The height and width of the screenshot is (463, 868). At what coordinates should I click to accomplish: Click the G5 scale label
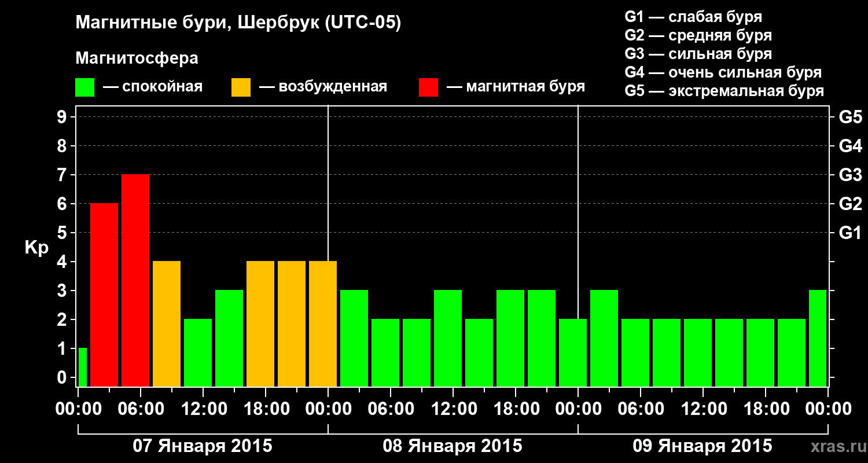tap(850, 117)
